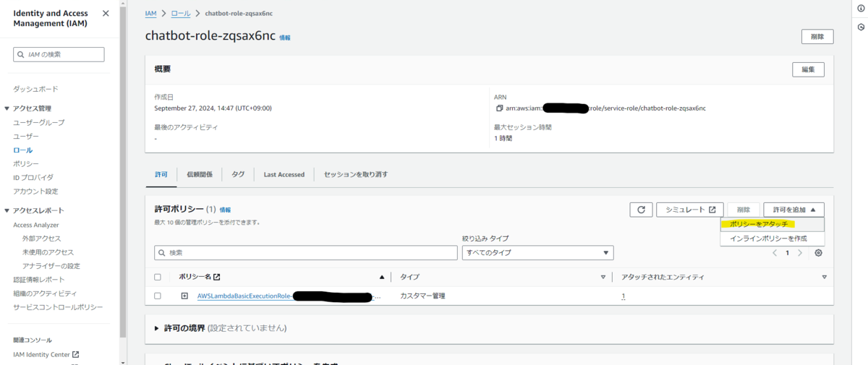Screen dimensions: 868x365
Task: Open the info panel icon at top right
Action: [861, 8]
